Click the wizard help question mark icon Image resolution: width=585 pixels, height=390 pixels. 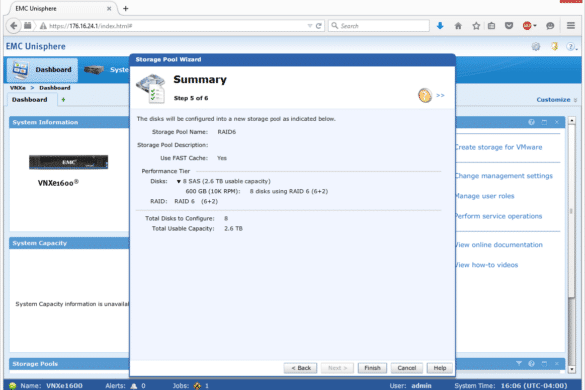click(x=425, y=96)
